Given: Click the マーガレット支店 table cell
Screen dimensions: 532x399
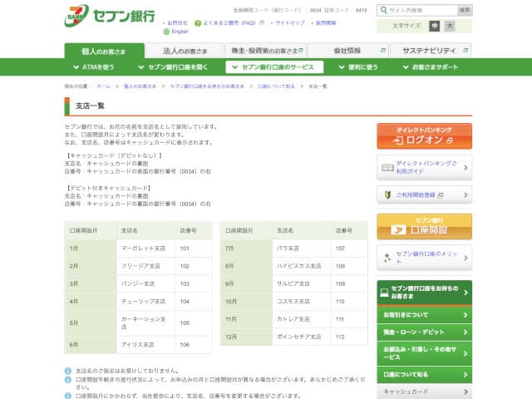Looking at the screenshot, I should point(146,249).
